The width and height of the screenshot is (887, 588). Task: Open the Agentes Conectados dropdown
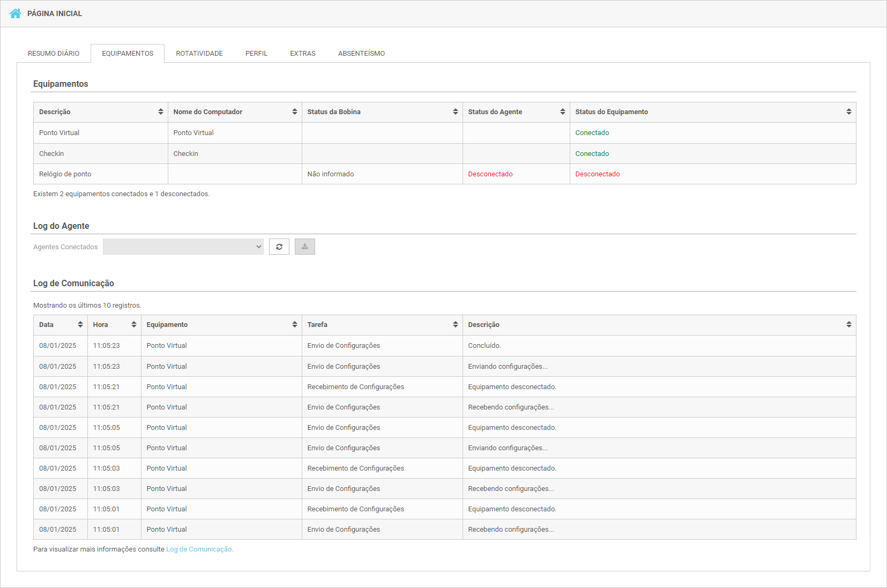tap(183, 247)
